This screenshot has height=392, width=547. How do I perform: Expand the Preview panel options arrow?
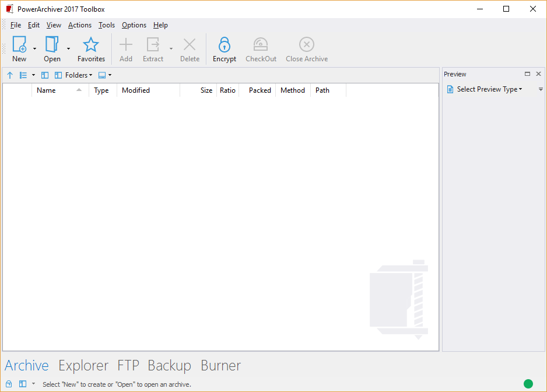[541, 89]
